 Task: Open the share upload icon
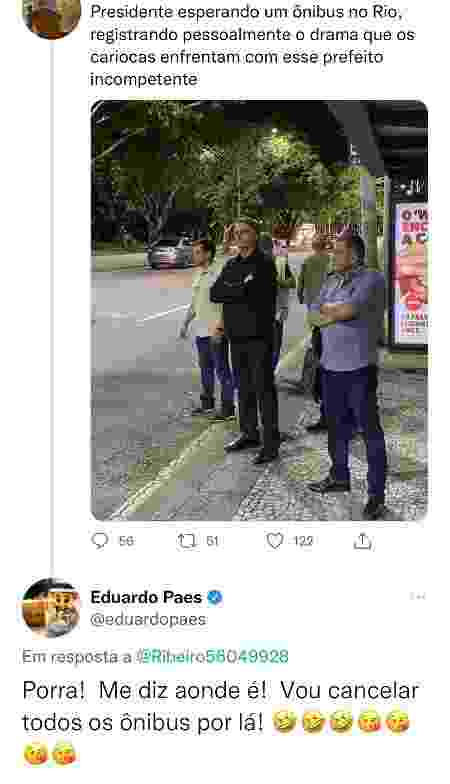(362, 540)
